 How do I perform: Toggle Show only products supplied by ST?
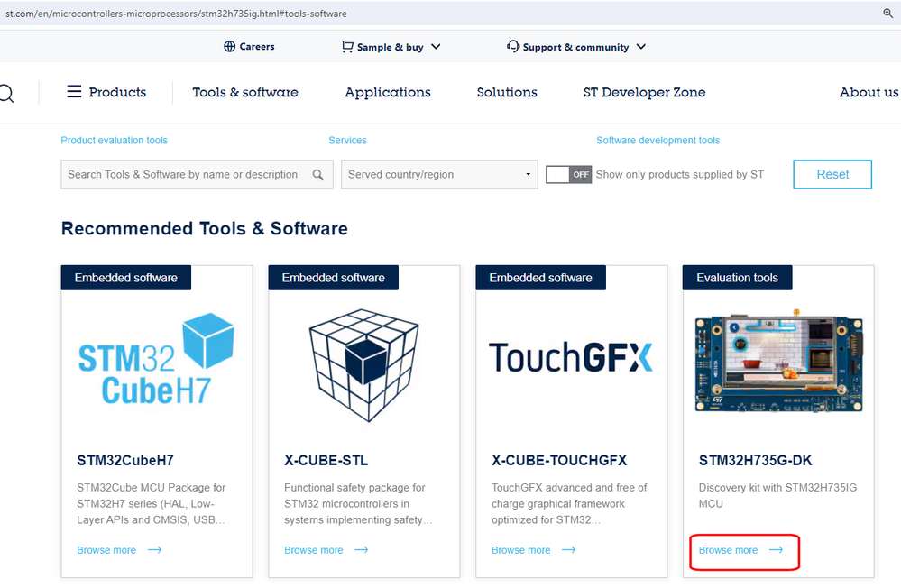coord(568,175)
